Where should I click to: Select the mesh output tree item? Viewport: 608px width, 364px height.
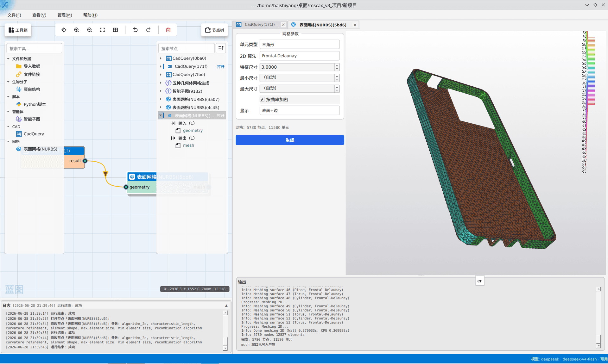(x=188, y=145)
